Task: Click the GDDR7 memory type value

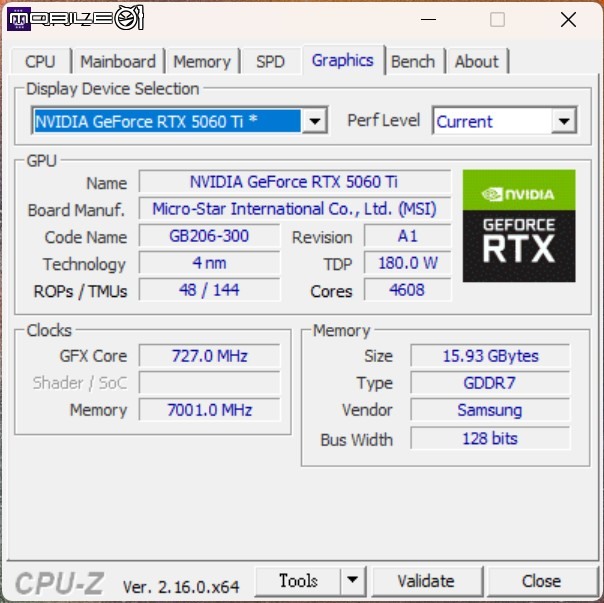Action: tap(490, 382)
